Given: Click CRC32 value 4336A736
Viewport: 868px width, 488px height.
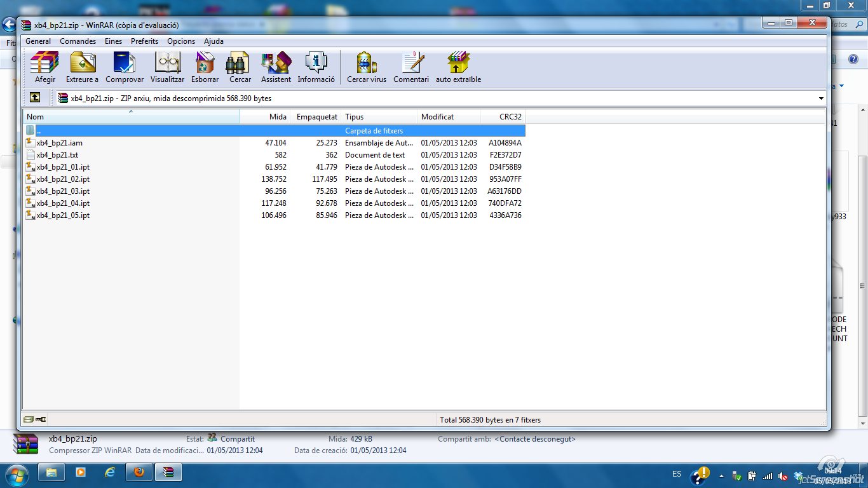Looking at the screenshot, I should pyautogui.click(x=505, y=215).
